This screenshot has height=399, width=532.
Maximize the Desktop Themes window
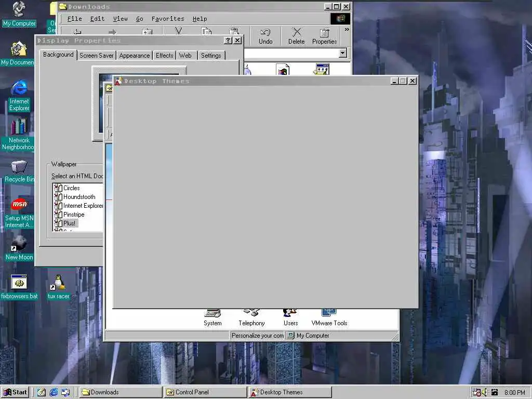coord(403,81)
